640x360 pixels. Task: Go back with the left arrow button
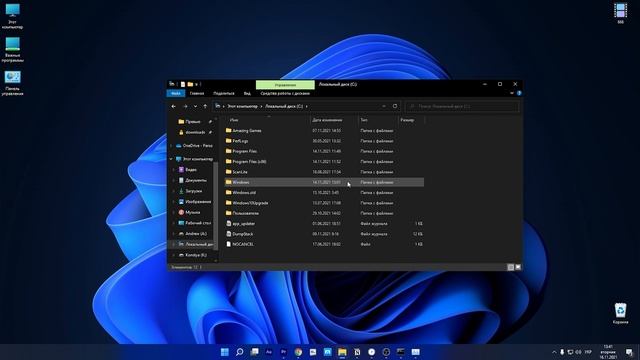(174, 106)
